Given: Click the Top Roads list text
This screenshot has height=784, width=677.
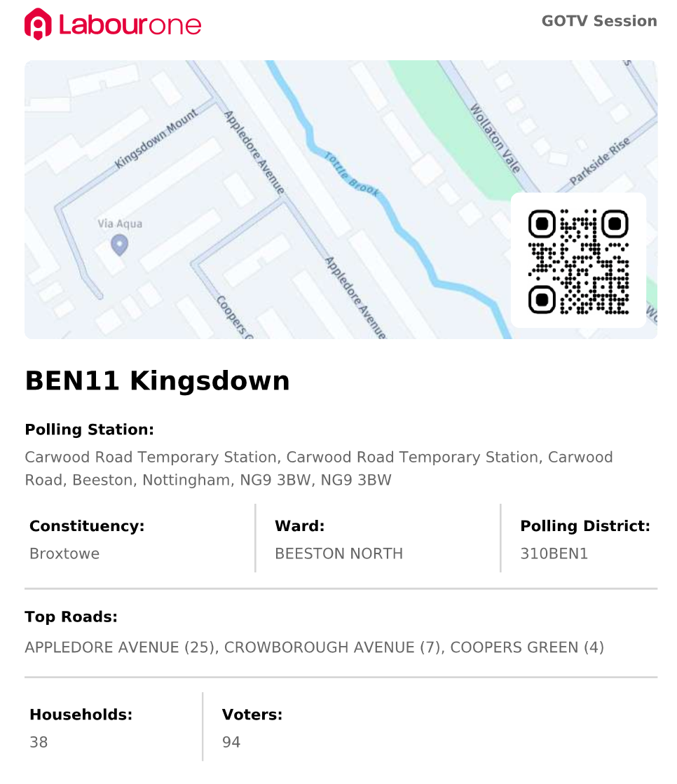Looking at the screenshot, I should click(x=314, y=647).
